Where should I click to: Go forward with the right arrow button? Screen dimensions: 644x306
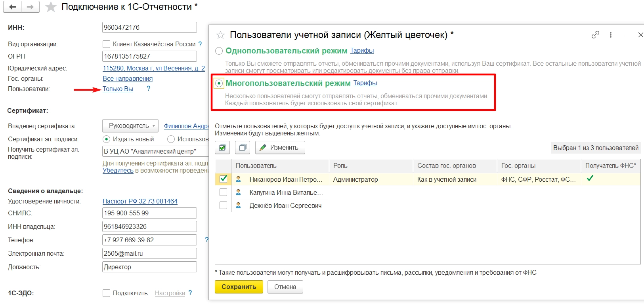tap(30, 7)
